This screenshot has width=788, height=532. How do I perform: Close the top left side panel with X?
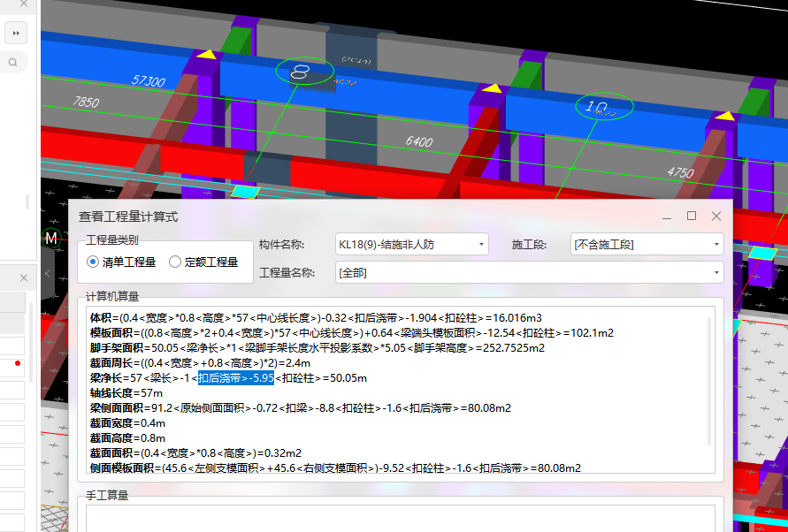24,4
